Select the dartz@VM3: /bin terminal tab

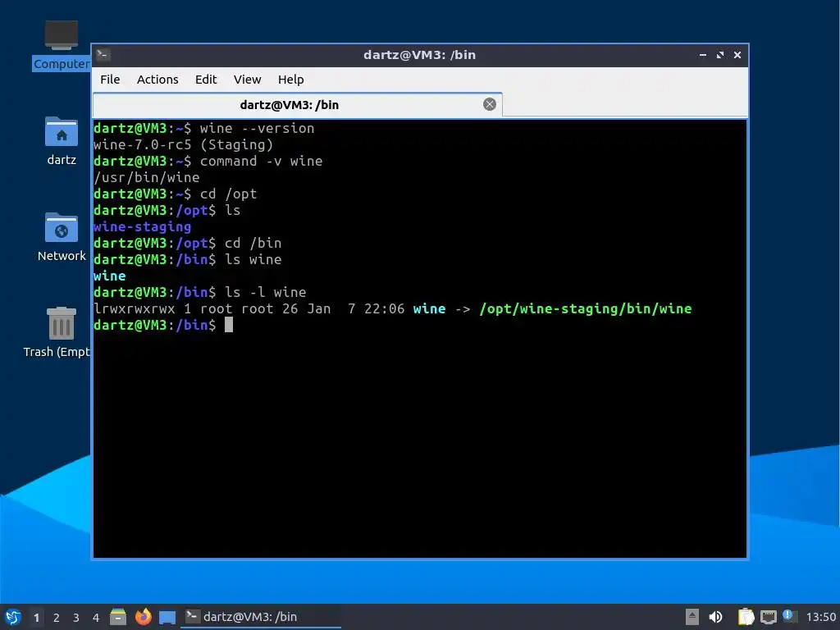[x=297, y=104]
